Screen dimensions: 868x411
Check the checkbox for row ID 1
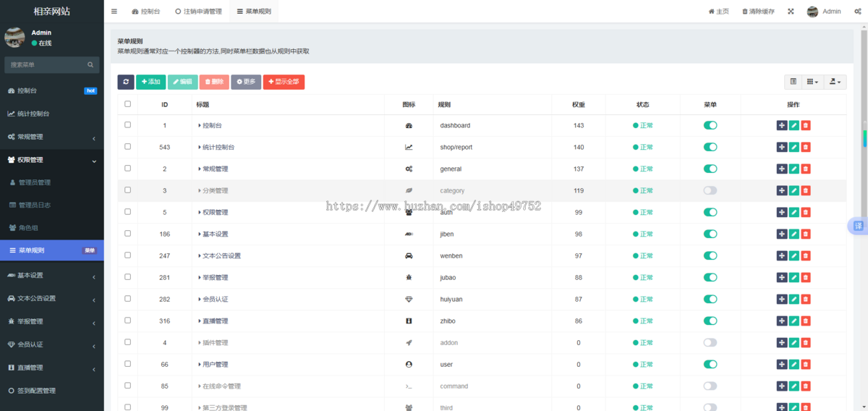click(x=128, y=124)
